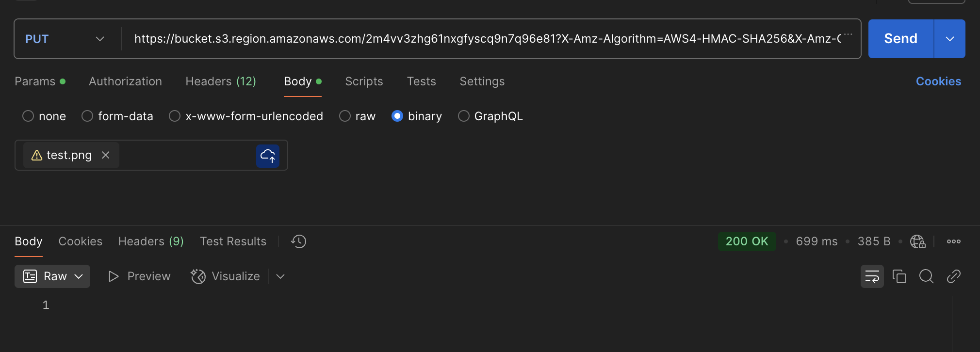Image resolution: width=980 pixels, height=352 pixels.
Task: Click the response link icon
Action: [x=953, y=276]
